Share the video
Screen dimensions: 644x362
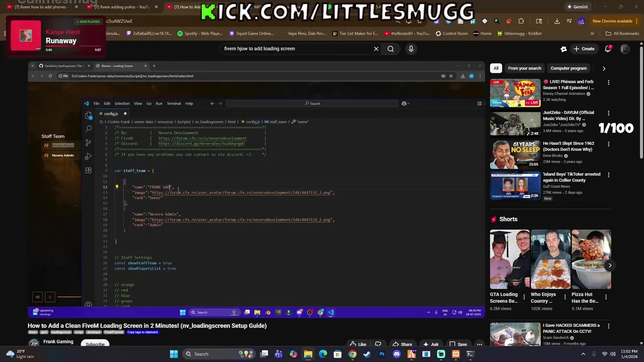(x=403, y=344)
